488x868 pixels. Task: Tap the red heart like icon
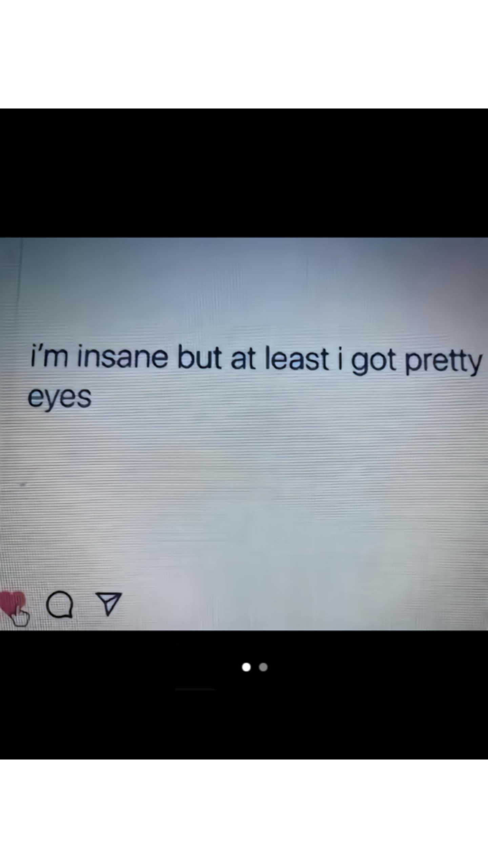click(12, 602)
